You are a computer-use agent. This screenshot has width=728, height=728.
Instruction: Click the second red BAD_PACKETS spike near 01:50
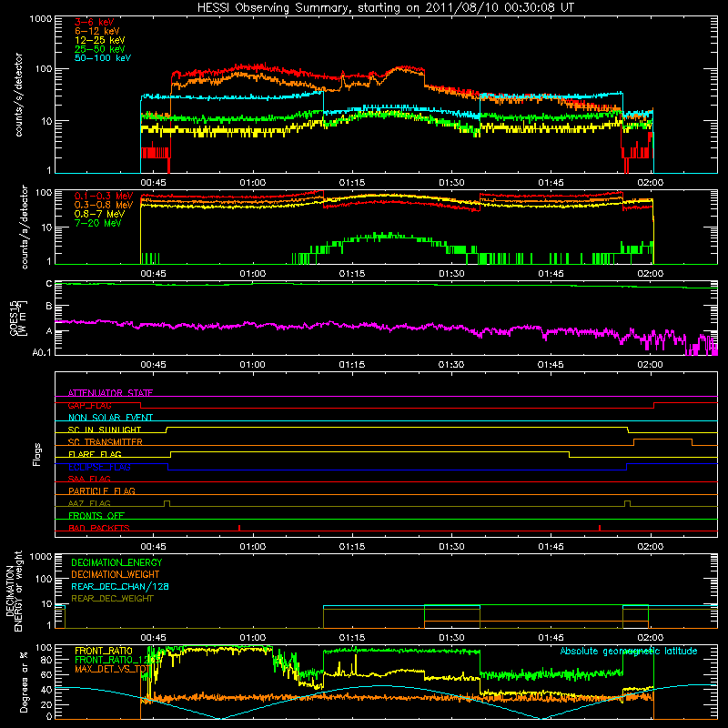point(600,528)
